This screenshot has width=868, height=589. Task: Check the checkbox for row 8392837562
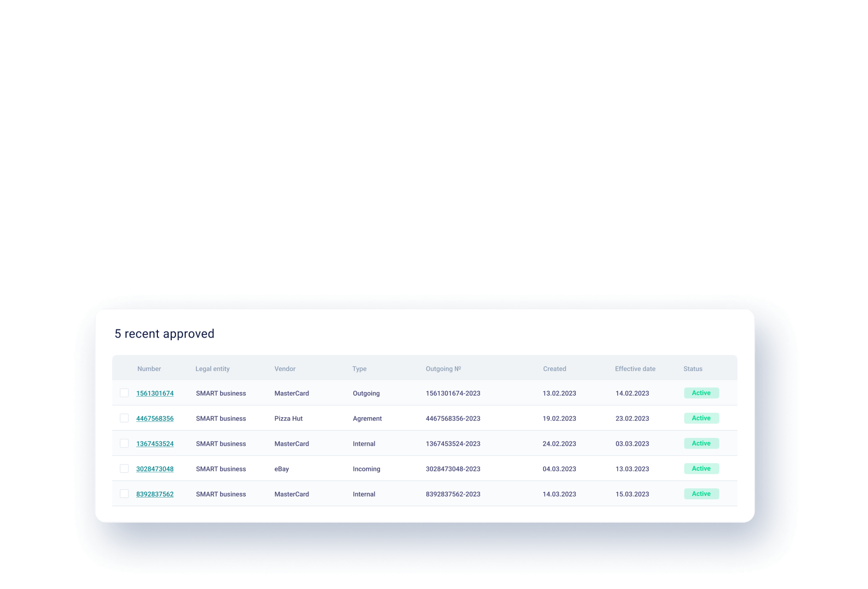[124, 493]
